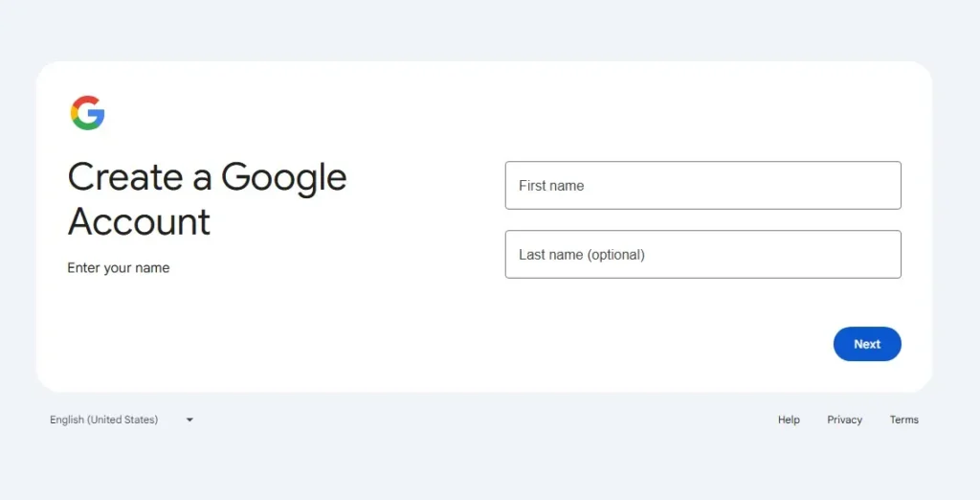Click into the Last name (optional) field
The height and width of the screenshot is (500, 980).
[x=702, y=254]
